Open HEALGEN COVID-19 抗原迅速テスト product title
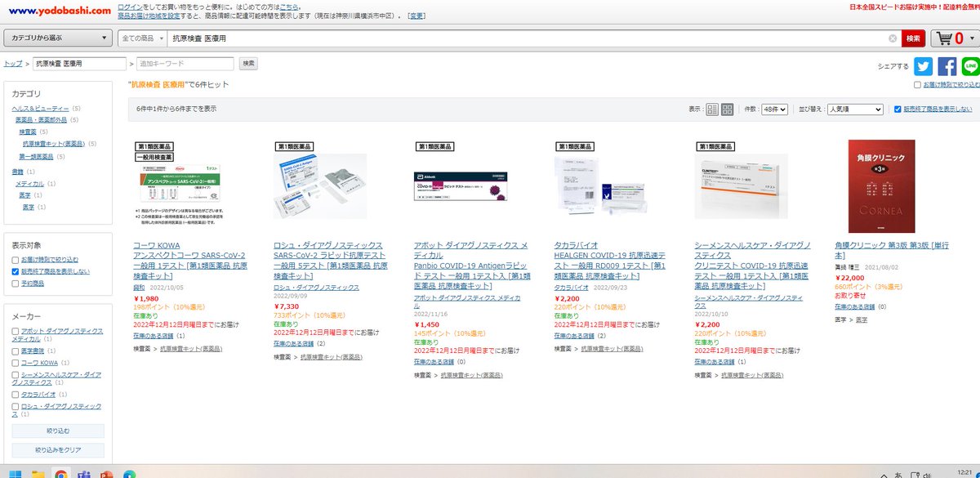This screenshot has height=478, width=980. click(610, 261)
